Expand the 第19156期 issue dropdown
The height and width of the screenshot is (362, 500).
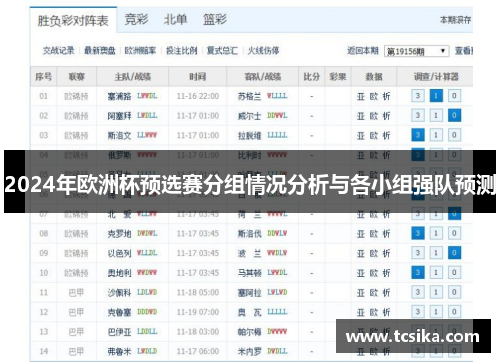tap(416, 51)
